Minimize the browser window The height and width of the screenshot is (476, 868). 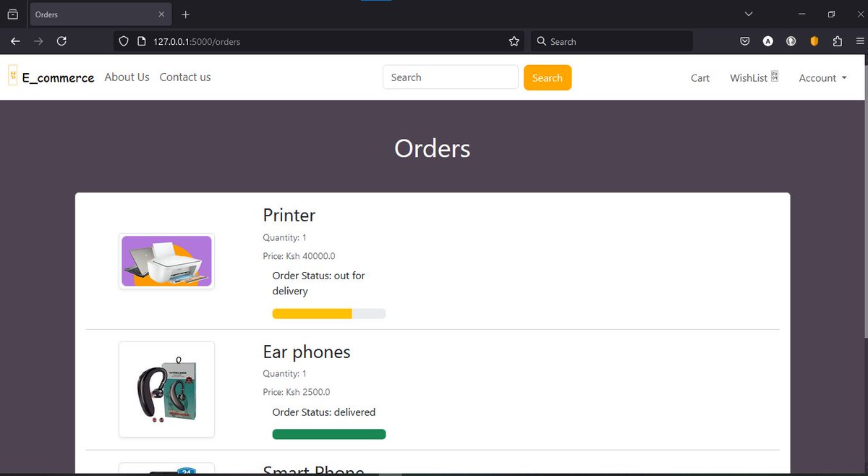pos(801,14)
